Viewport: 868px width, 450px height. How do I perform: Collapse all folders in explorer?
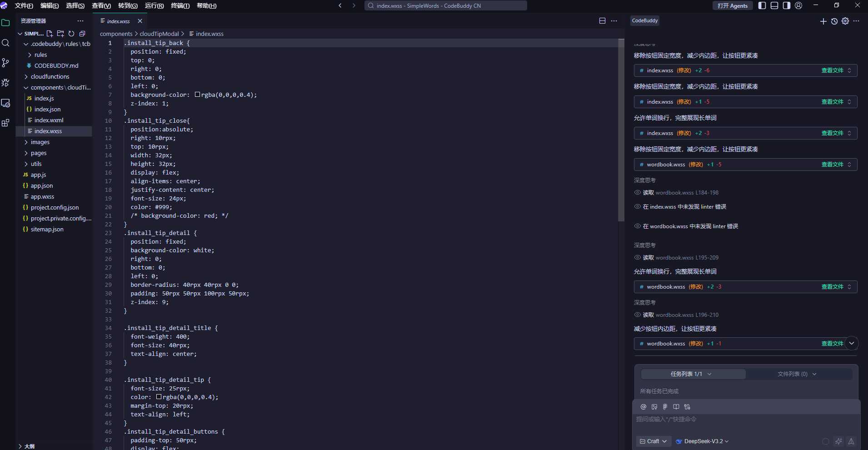pyautogui.click(x=82, y=34)
